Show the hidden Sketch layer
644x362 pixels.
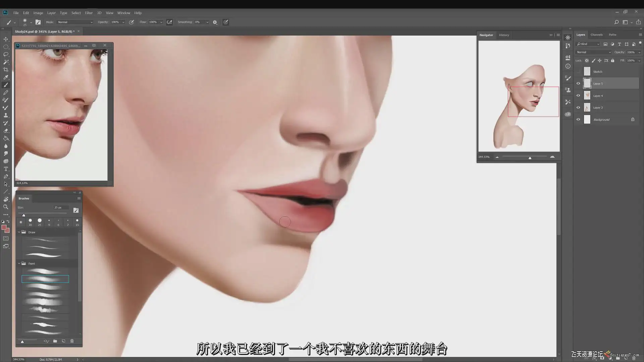[x=578, y=71]
